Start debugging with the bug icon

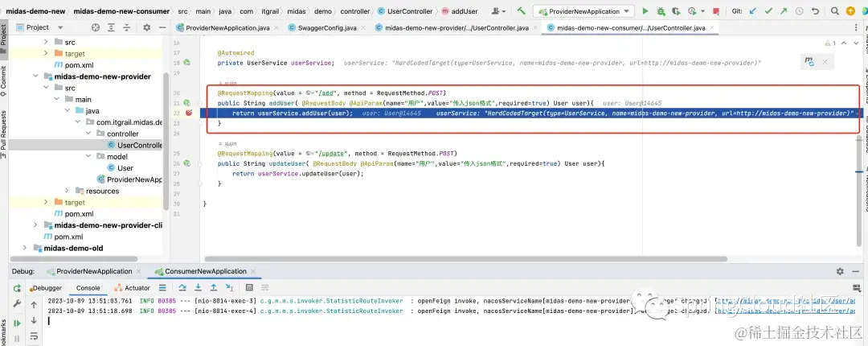tap(661, 11)
